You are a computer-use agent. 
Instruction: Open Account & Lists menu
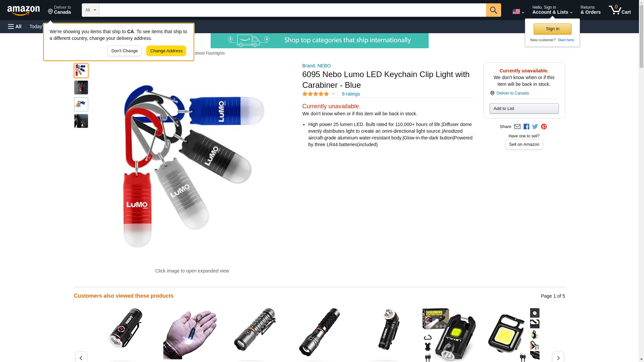(x=552, y=10)
